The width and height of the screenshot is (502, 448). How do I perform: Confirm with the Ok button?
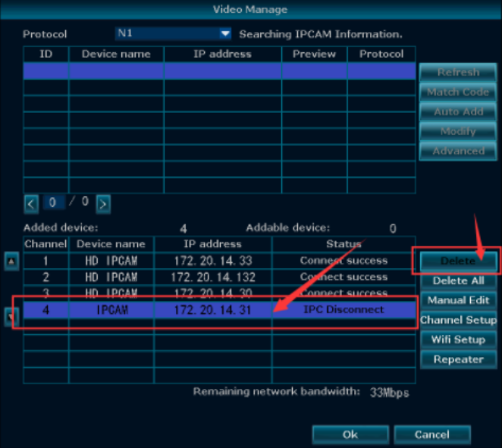(350, 435)
